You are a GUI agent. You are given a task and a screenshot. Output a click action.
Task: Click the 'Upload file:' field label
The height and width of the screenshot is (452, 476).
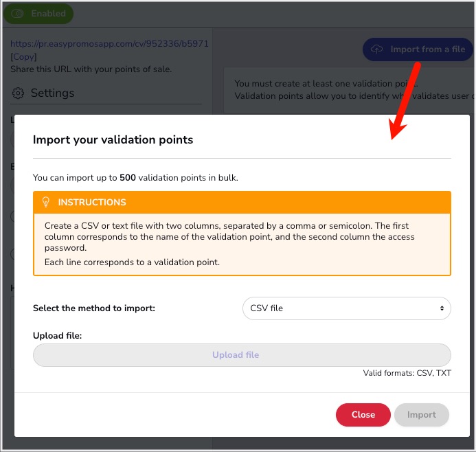coord(58,336)
